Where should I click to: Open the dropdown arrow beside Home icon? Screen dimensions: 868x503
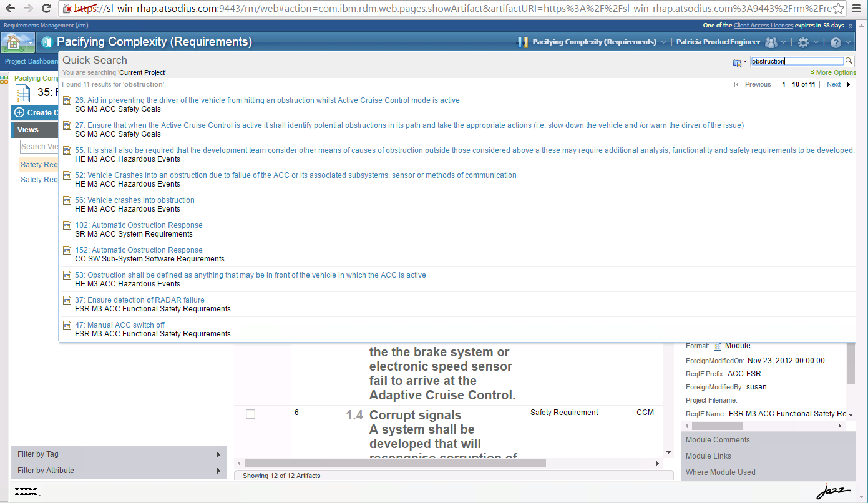30,43
